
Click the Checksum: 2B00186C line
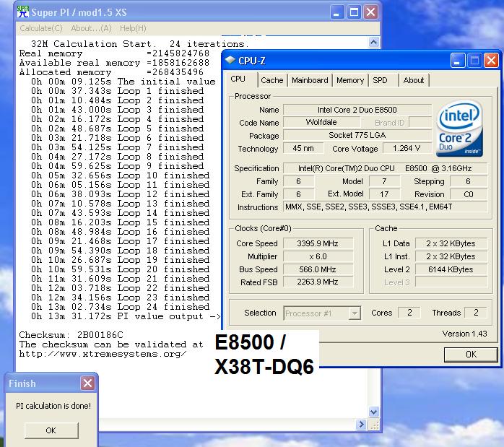coord(71,335)
